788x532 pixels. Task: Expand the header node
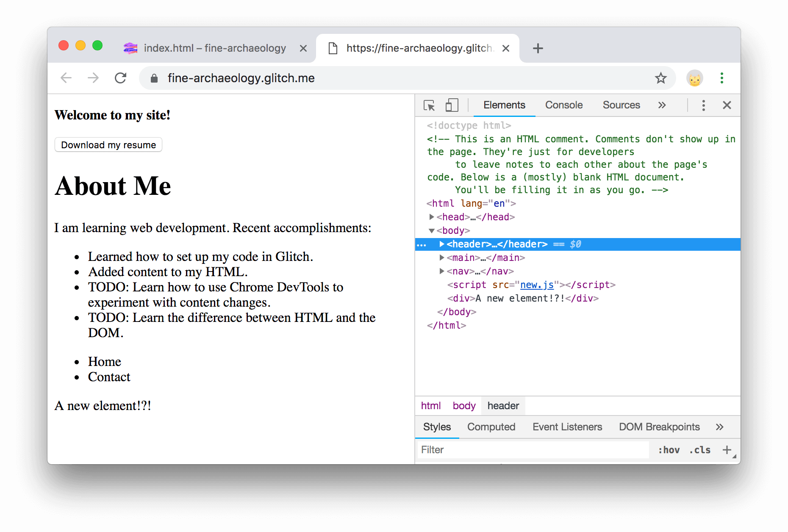coord(442,244)
